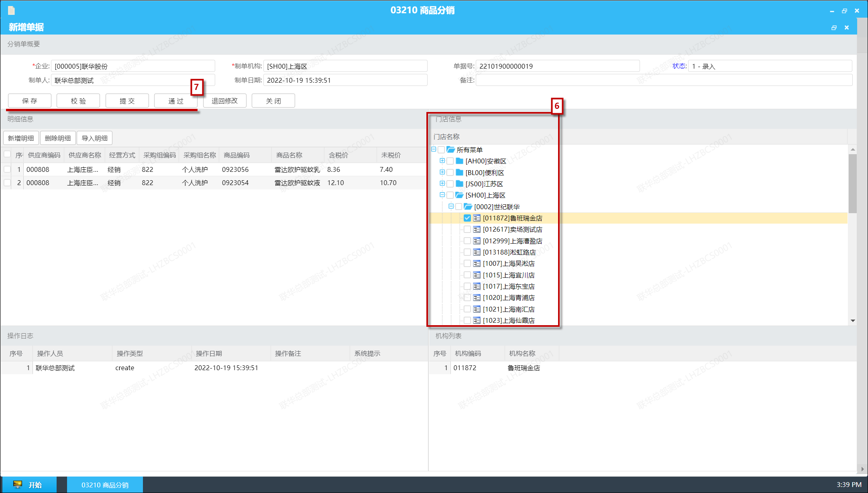Screen dimensions: 868x493
Task: Click the store tree scrollbar down arrow
Action: coord(853,321)
